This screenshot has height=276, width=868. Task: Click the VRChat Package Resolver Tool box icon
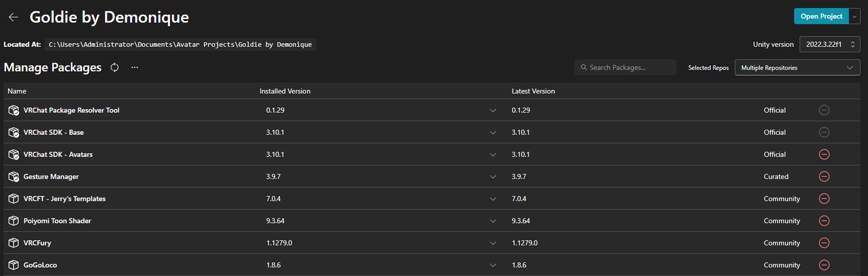click(14, 110)
